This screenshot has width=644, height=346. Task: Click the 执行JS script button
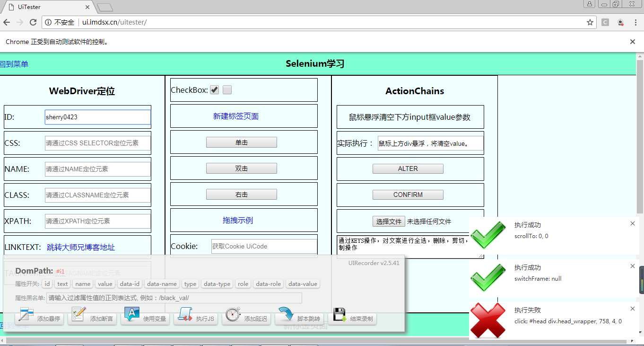pos(196,317)
